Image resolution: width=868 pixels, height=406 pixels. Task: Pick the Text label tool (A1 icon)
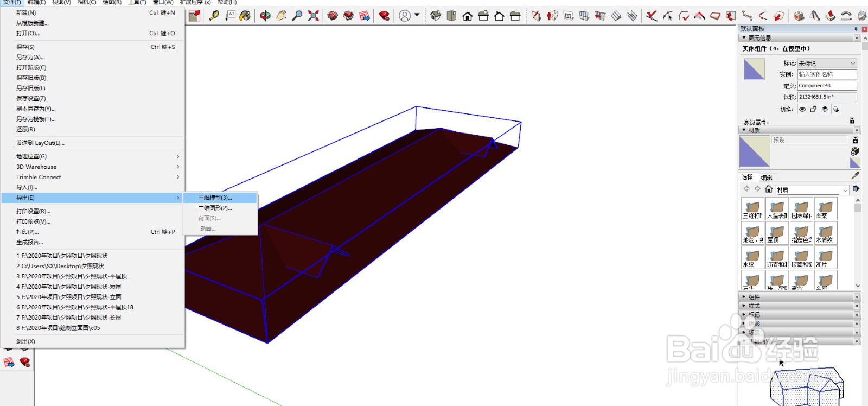coord(230,16)
